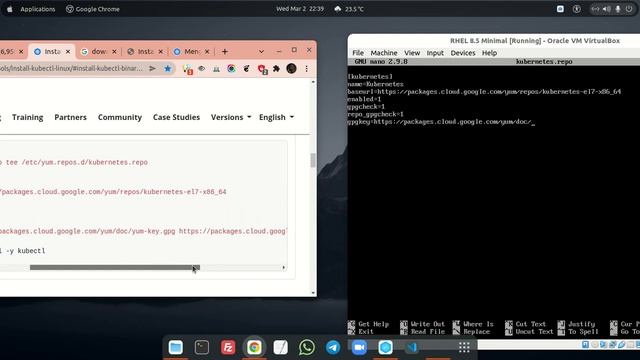Open VirtualBox Input menu
The height and width of the screenshot is (360, 640).
point(435,53)
